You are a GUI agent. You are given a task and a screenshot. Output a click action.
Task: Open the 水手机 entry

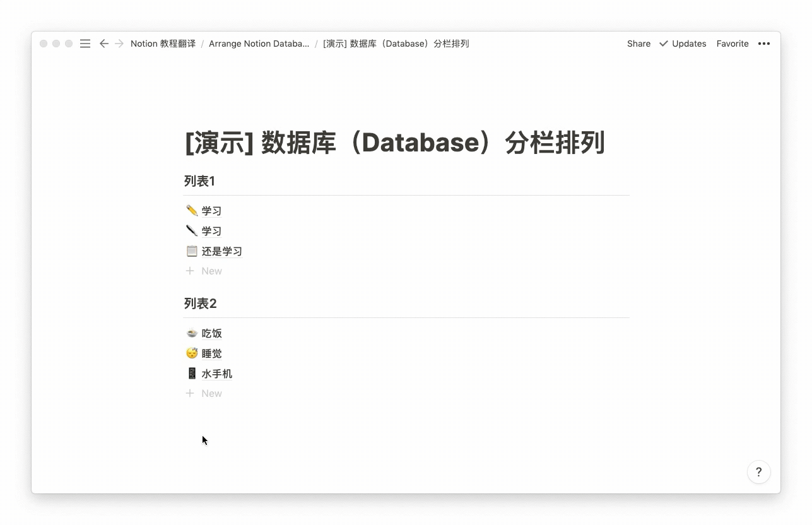click(x=217, y=374)
